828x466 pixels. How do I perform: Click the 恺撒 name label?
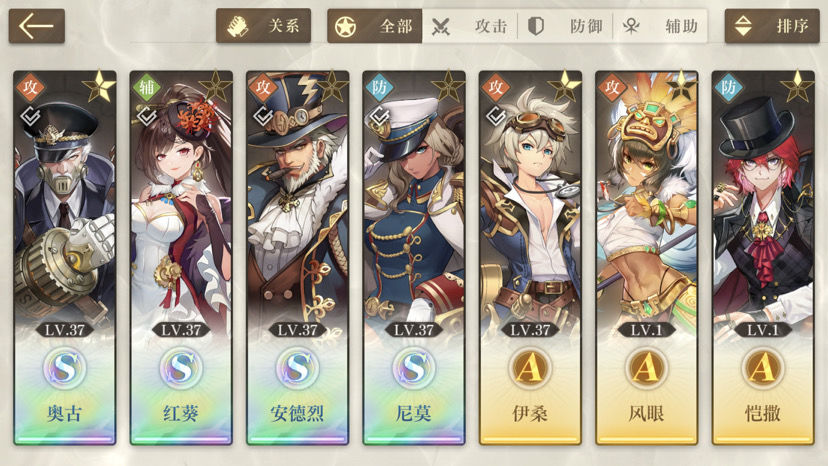click(x=763, y=413)
